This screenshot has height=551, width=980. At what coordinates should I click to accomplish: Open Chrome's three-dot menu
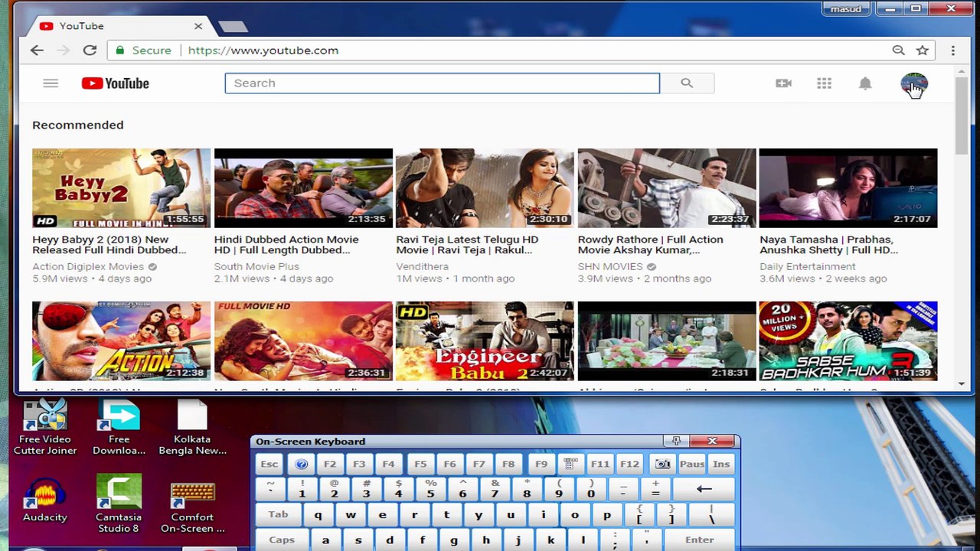953,51
